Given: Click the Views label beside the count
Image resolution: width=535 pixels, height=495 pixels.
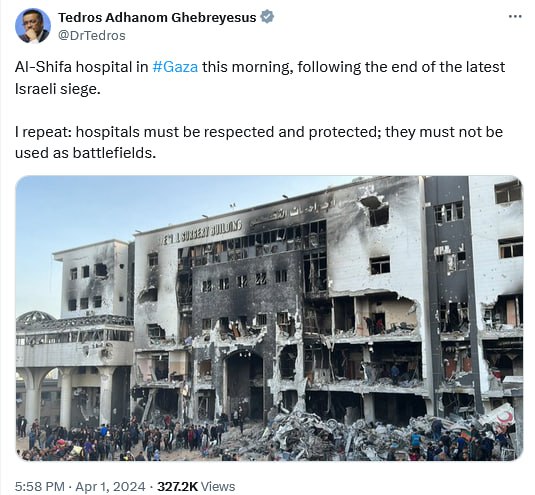Looking at the screenshot, I should coord(218,486).
